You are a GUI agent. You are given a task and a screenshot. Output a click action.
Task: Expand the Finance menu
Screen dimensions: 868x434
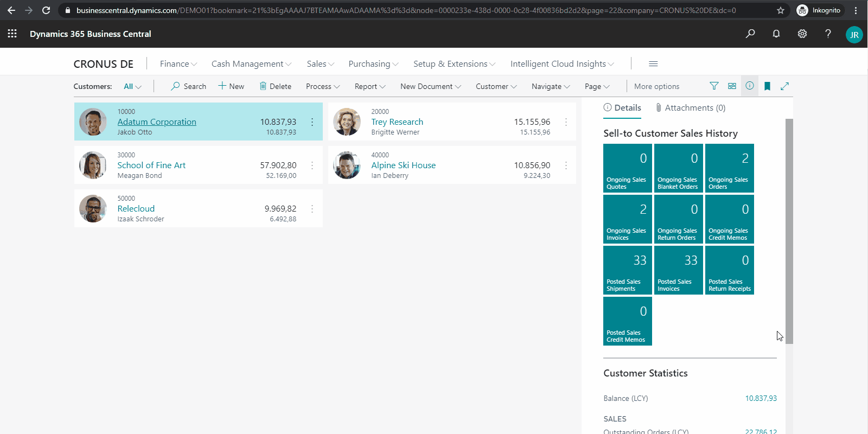pyautogui.click(x=178, y=63)
